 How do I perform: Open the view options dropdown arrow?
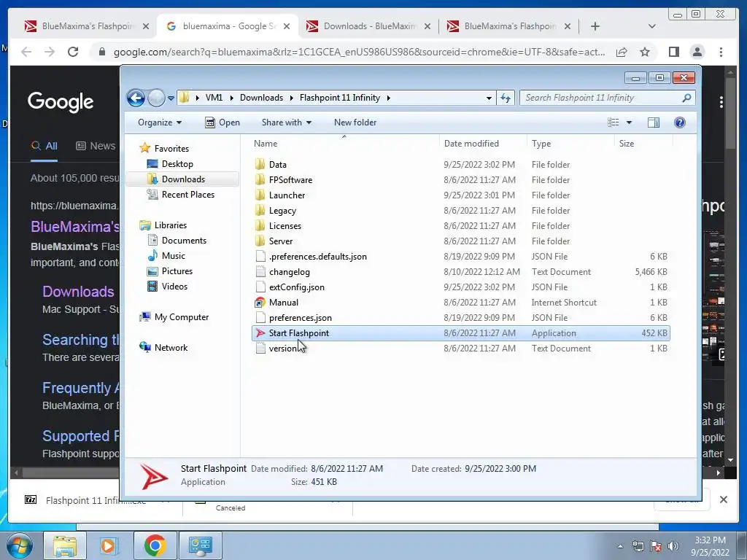[x=629, y=122]
